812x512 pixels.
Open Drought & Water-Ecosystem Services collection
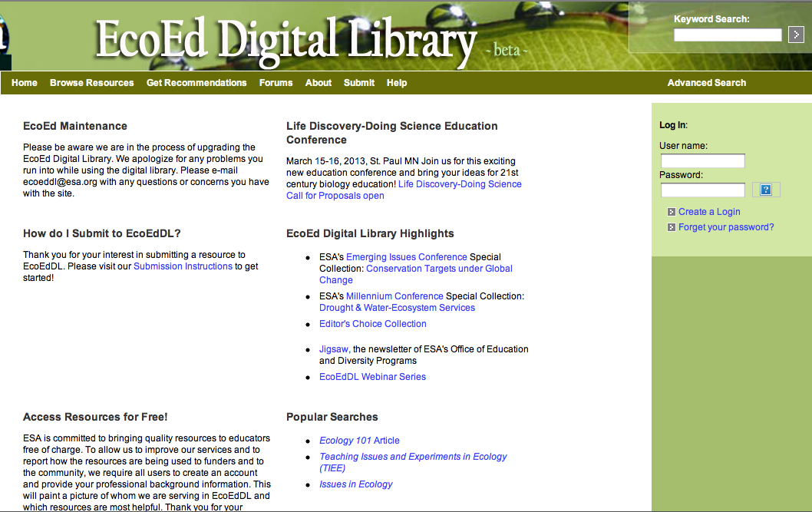397,308
